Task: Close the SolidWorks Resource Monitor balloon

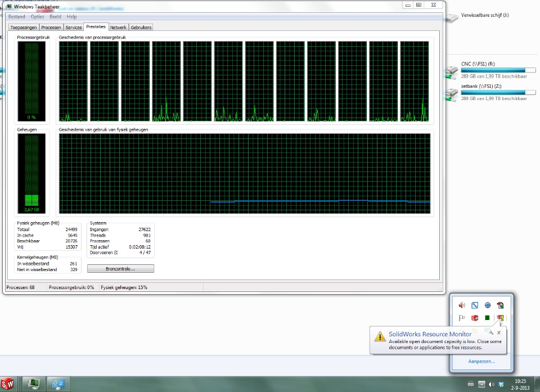Action: [x=499, y=333]
